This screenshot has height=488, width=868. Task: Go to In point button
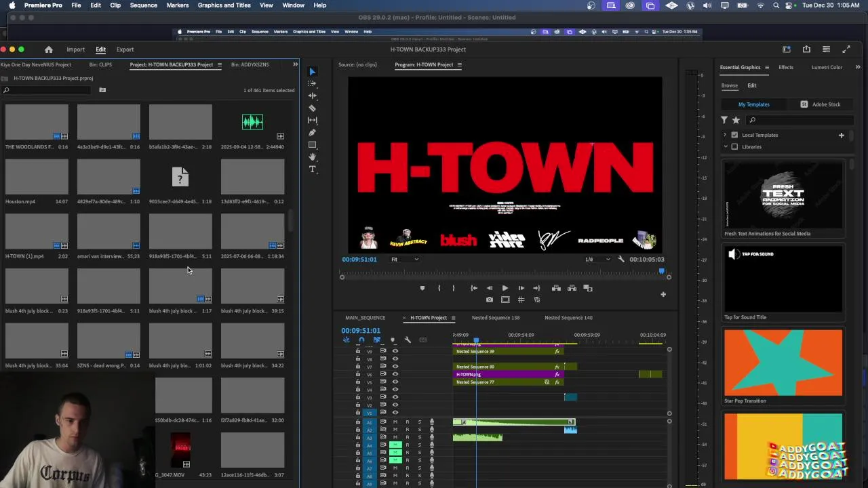(473, 288)
